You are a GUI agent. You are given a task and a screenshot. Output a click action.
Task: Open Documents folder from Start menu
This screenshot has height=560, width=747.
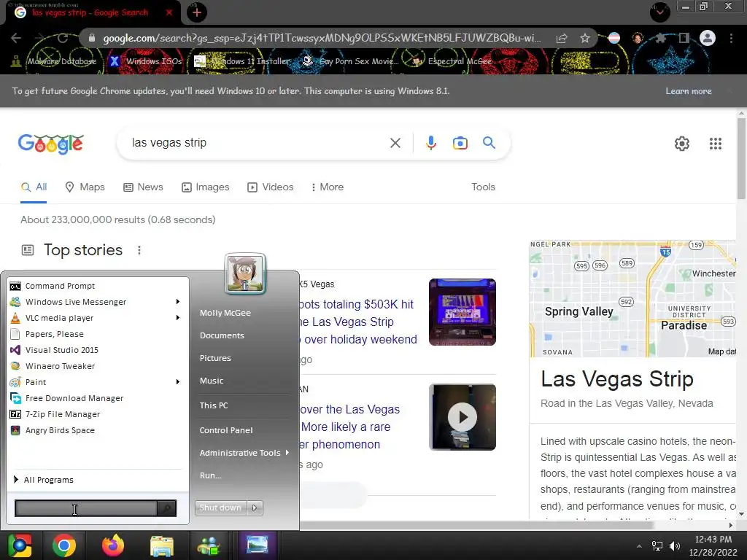point(222,335)
